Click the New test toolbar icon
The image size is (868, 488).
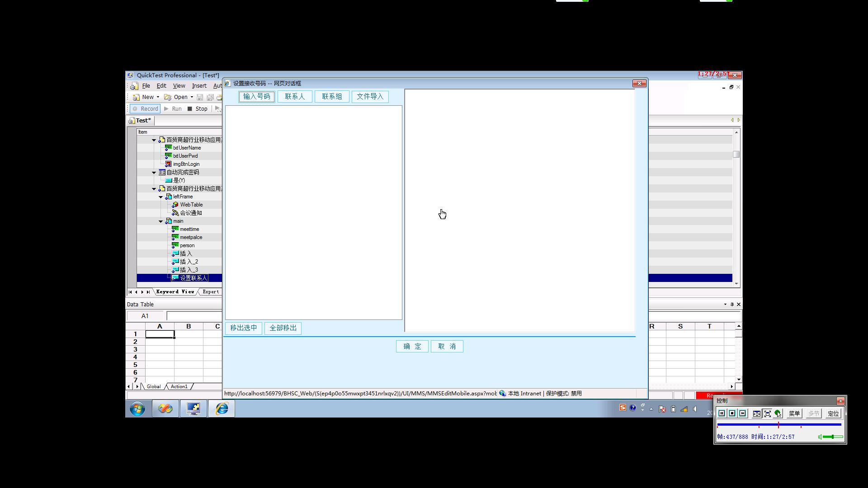[136, 97]
